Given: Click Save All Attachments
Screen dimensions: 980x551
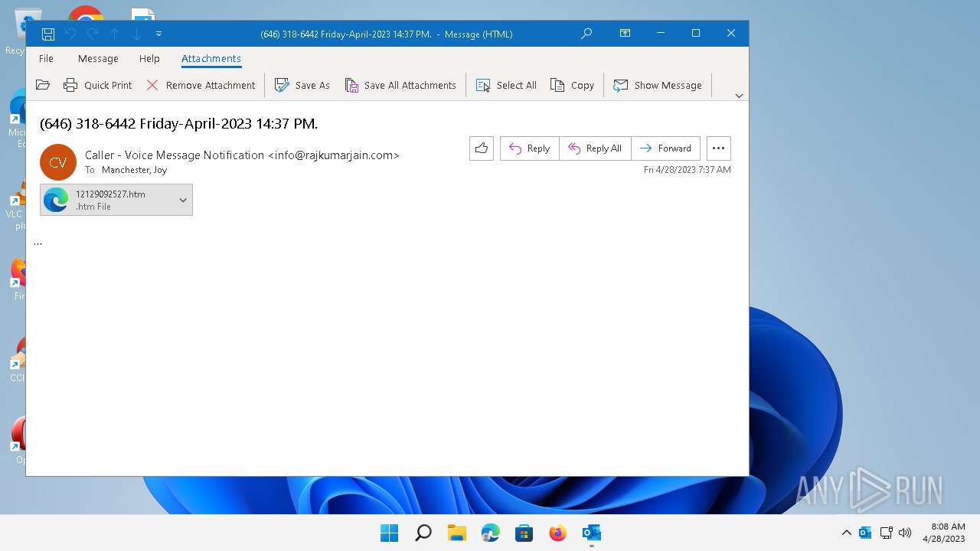Looking at the screenshot, I should (400, 85).
